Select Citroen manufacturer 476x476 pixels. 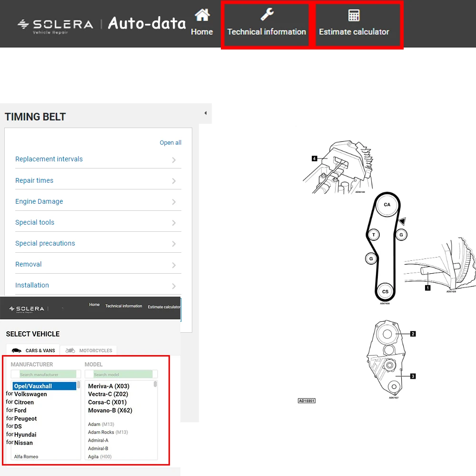(24, 402)
